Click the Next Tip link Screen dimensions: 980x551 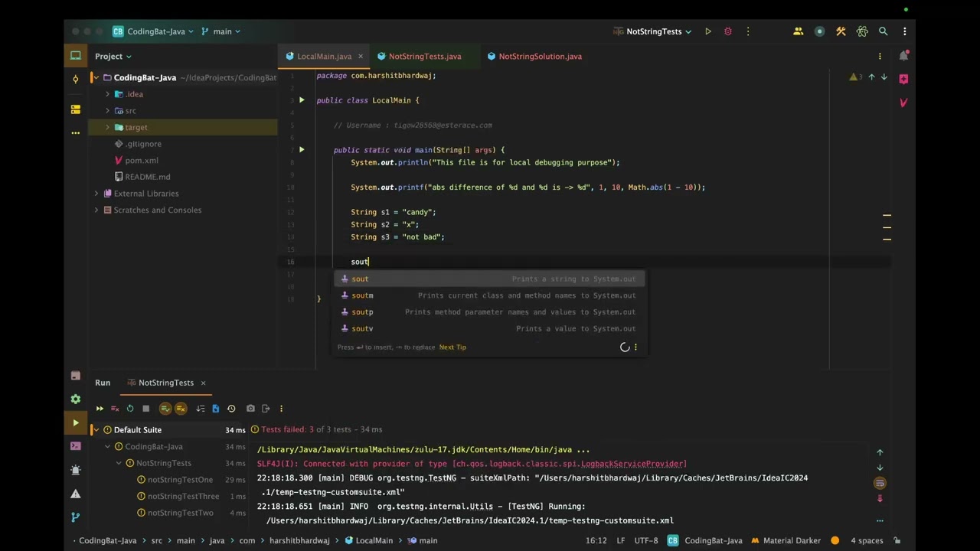(452, 347)
